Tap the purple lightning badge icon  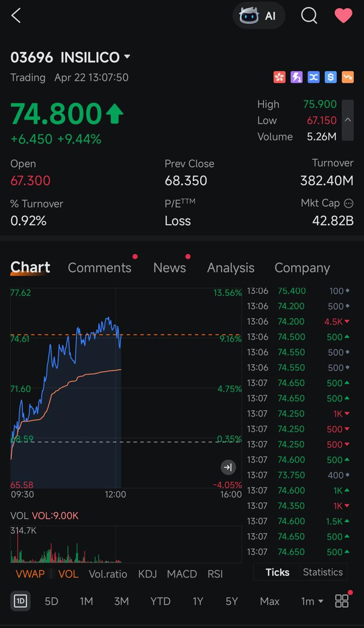click(296, 77)
